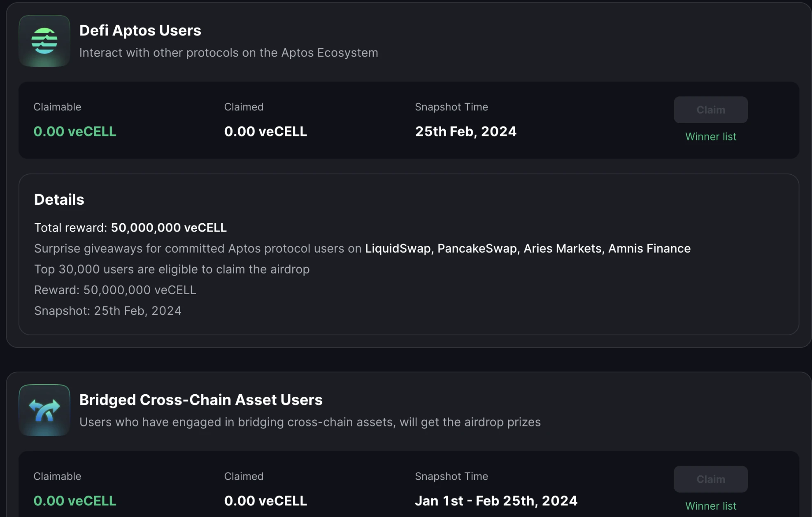Click Bridged Cross-Chain Asset Users heading
The height and width of the screenshot is (517, 812).
click(200, 400)
